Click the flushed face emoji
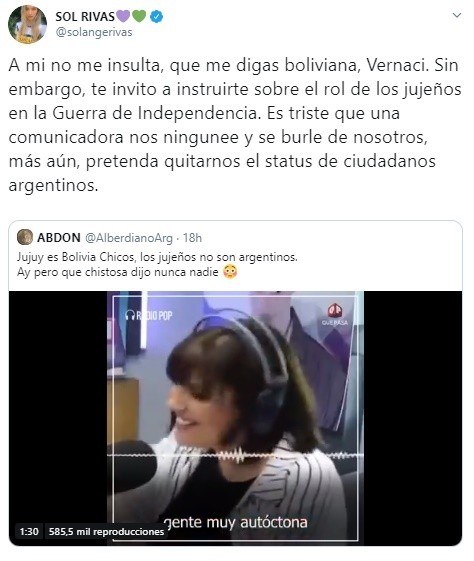Image resolution: width=474 pixels, height=561 pixels. [x=230, y=272]
